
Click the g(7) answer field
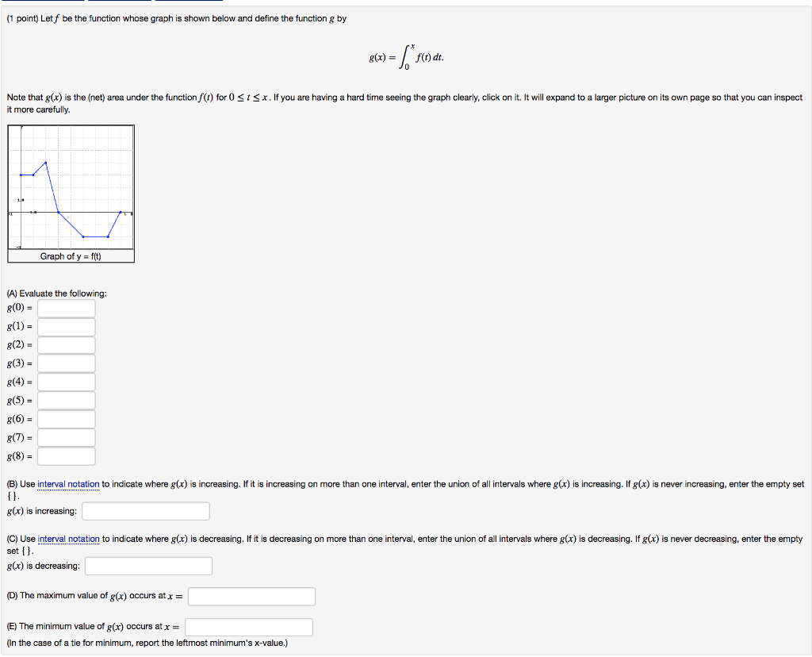pyautogui.click(x=67, y=437)
